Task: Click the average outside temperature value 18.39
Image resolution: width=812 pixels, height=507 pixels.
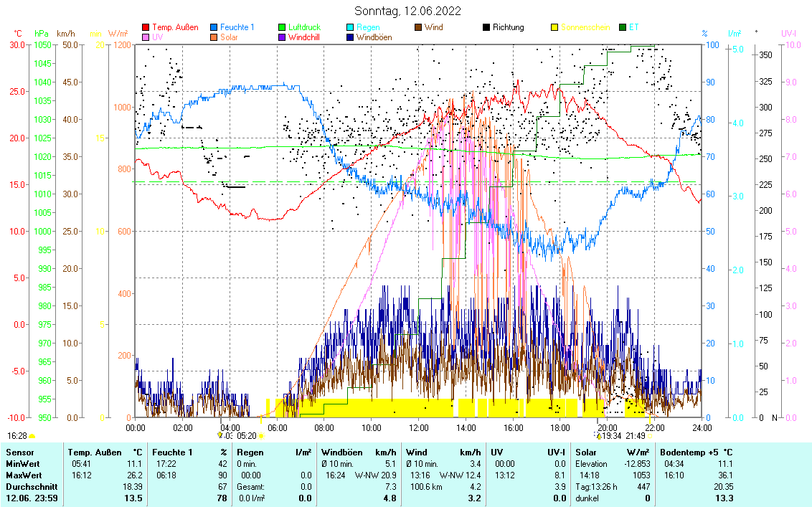Action: click(133, 487)
